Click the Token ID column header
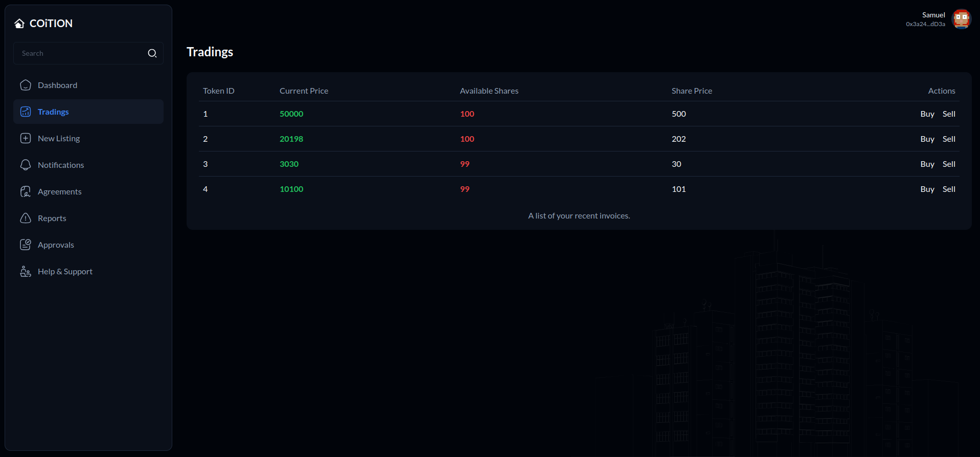This screenshot has width=980, height=457. [219, 91]
